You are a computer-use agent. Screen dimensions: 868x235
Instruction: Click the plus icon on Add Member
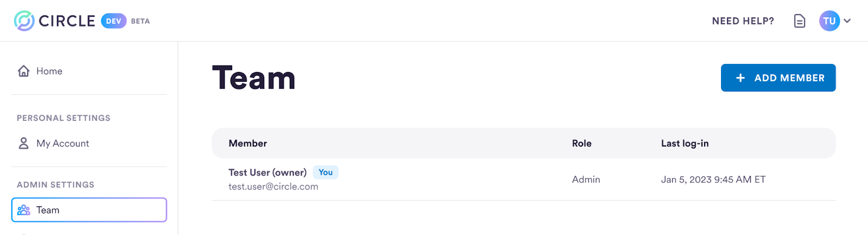(740, 78)
